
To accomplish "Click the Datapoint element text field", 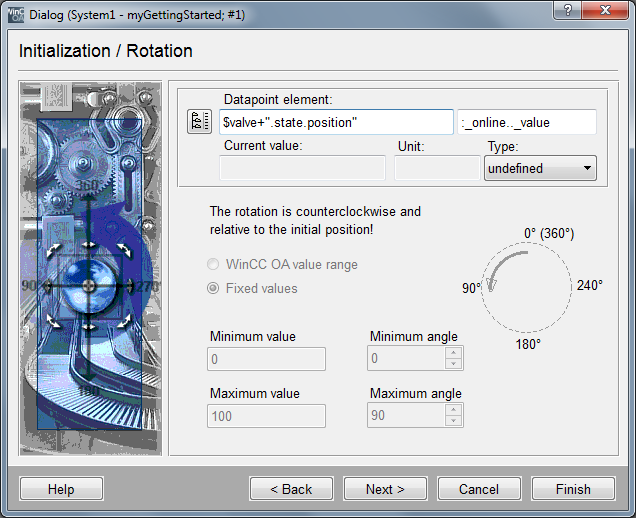I will [335, 122].
